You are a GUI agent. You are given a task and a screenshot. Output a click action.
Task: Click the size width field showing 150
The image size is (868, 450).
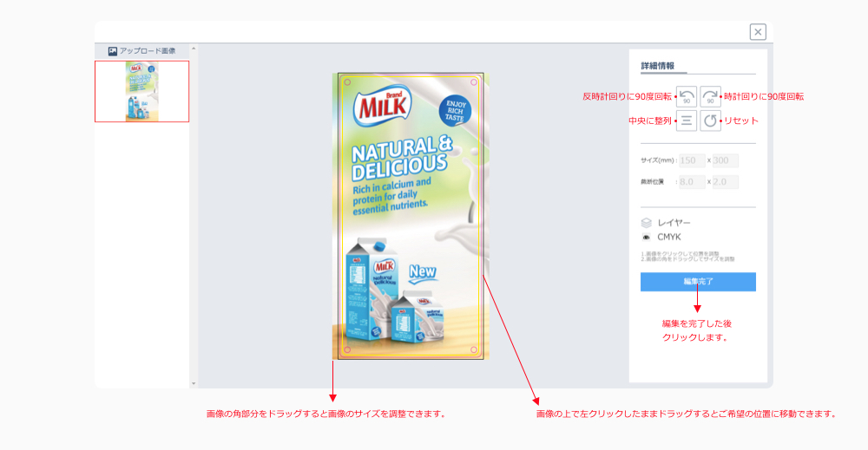tap(692, 160)
